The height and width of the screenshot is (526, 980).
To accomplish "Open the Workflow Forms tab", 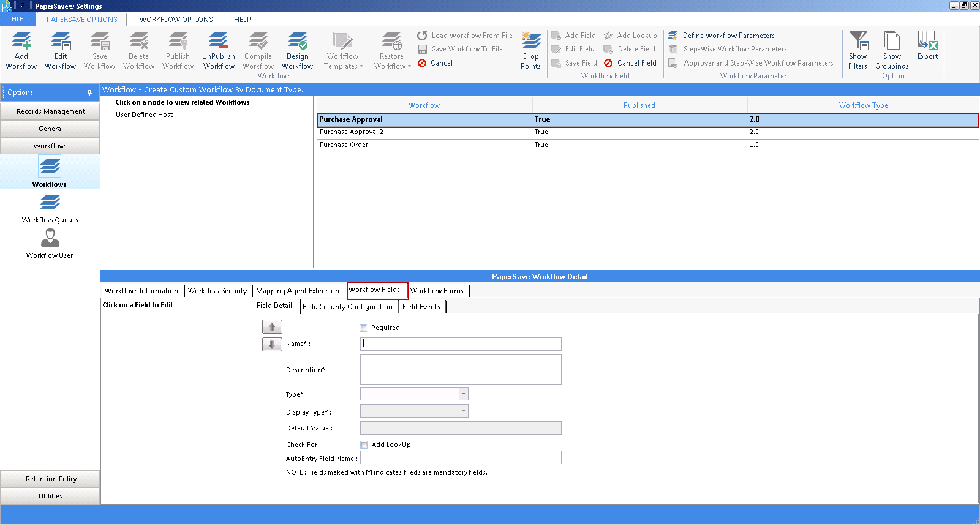I will point(437,291).
